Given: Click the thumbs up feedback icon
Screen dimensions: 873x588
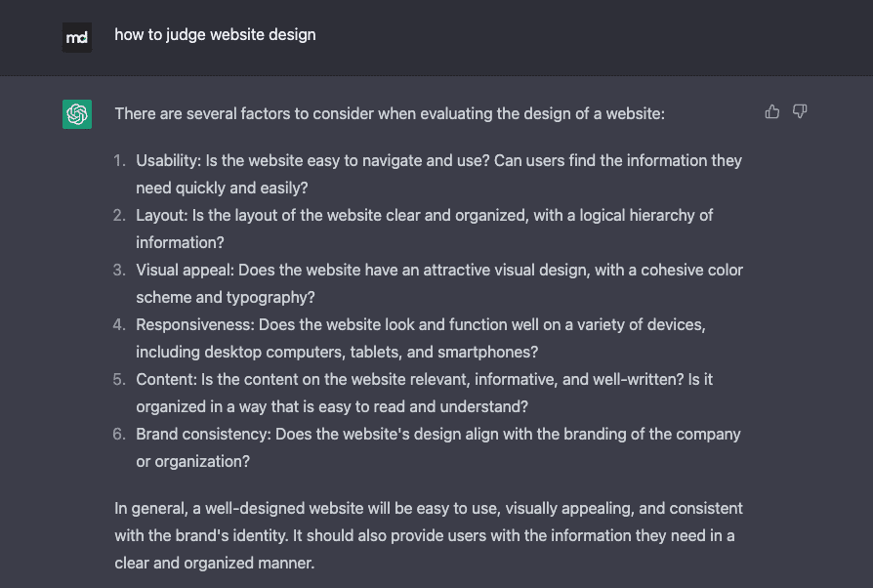Looking at the screenshot, I should pos(772,112).
